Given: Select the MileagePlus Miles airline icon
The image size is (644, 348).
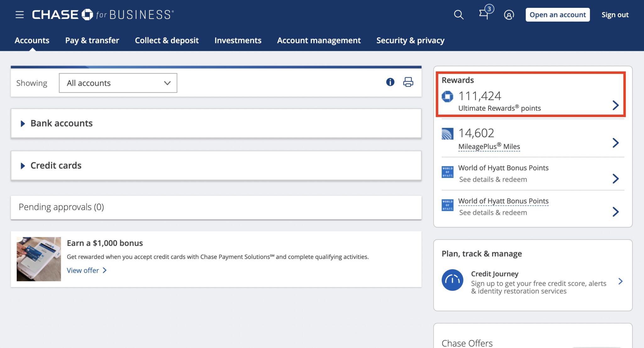Looking at the screenshot, I should tap(447, 134).
